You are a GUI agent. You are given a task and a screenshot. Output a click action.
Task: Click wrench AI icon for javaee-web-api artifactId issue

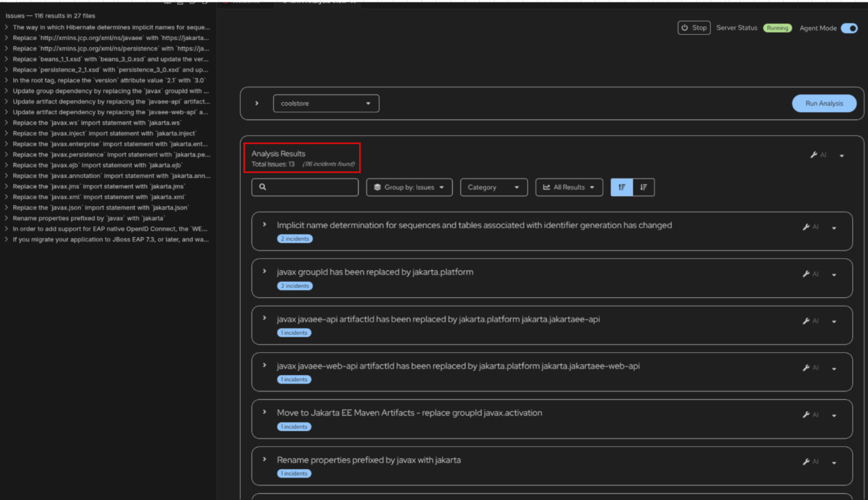point(811,368)
